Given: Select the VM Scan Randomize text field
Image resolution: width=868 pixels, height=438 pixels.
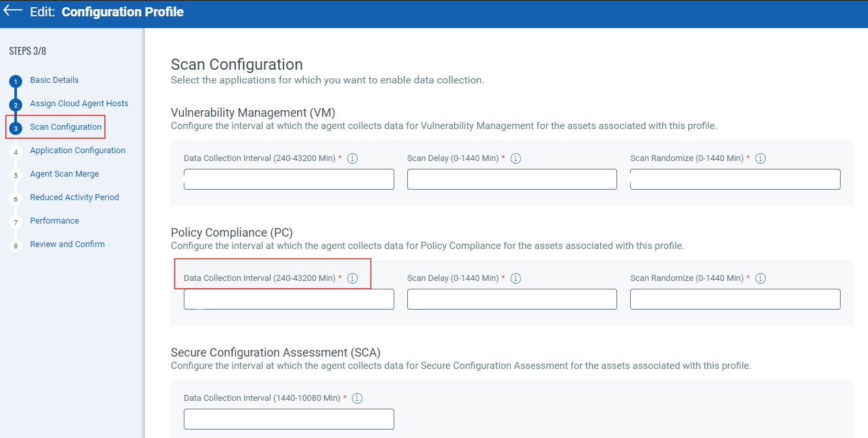Looking at the screenshot, I should point(735,179).
